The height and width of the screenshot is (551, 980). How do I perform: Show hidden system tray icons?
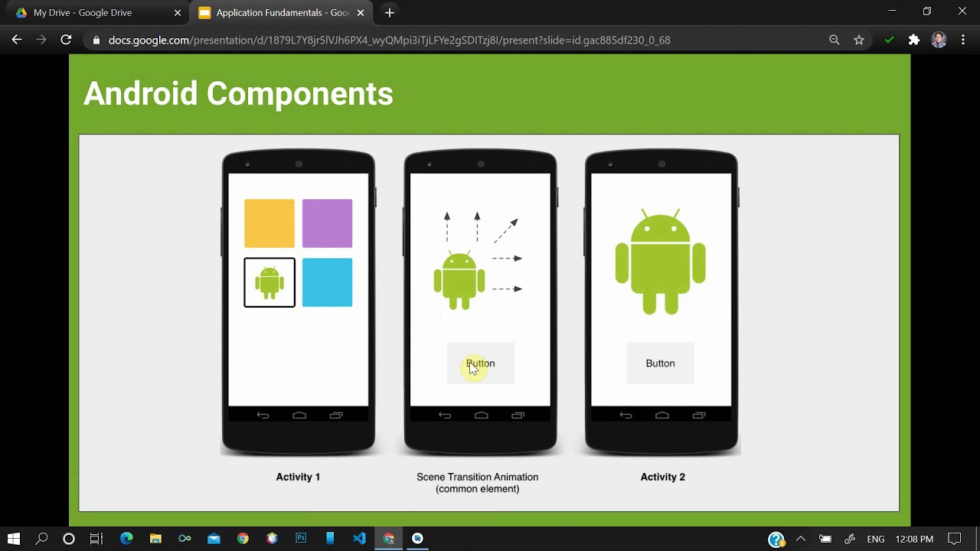(801, 539)
